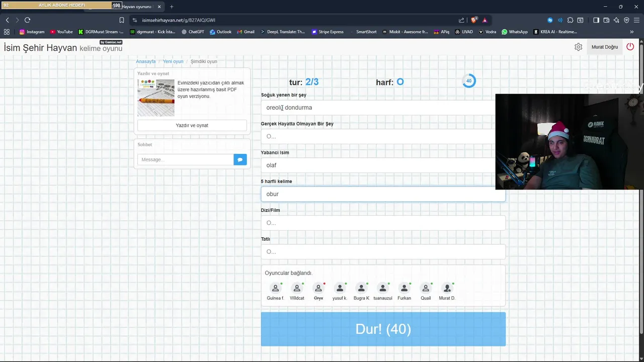The image size is (644, 362).
Task: Click yusuf k. player avatar
Action: point(340,288)
